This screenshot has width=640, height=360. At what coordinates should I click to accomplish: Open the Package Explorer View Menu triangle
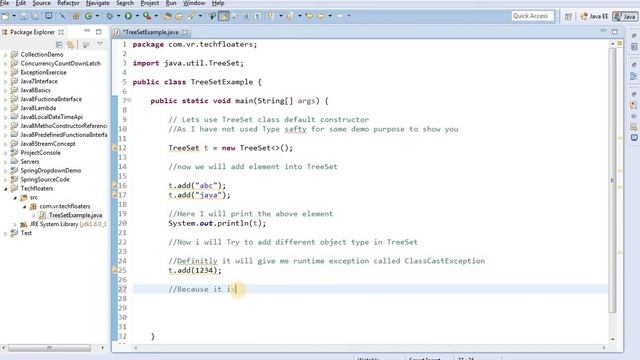click(100, 44)
